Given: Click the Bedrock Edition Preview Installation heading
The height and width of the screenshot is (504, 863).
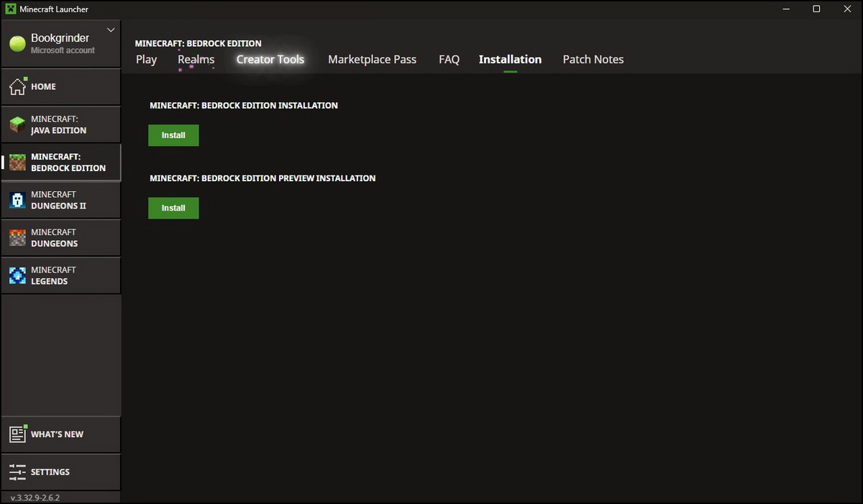Looking at the screenshot, I should (x=262, y=178).
